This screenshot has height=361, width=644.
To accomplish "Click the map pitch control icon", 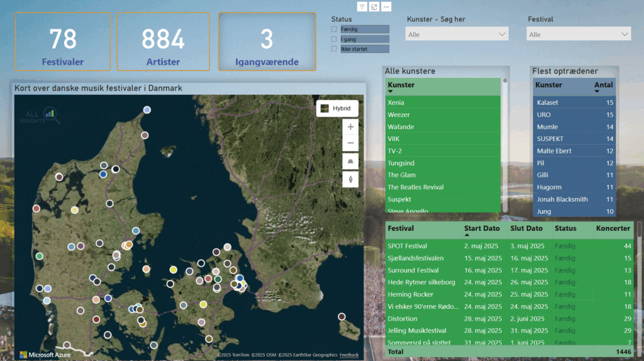I will click(x=350, y=162).
